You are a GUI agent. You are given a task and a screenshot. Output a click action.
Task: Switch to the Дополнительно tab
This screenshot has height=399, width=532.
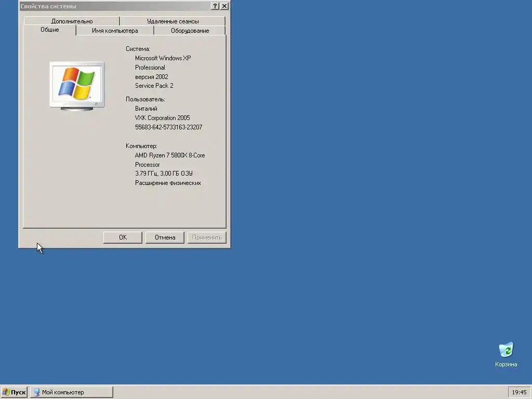[72, 21]
